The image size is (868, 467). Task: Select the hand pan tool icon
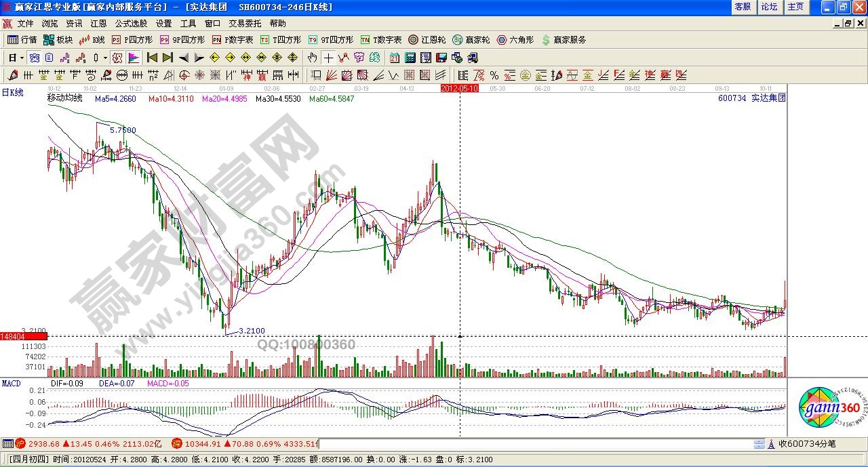[312, 58]
